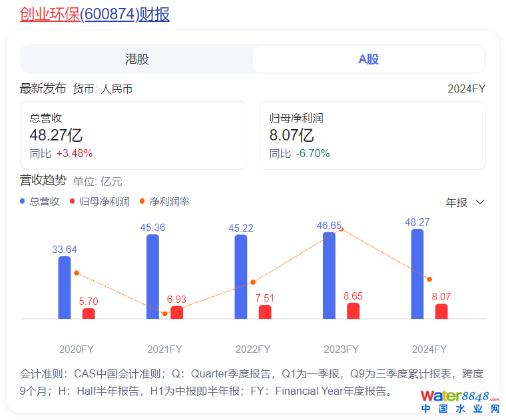
Task: Click the chevron arrow beside 年报
Action: pos(480,202)
